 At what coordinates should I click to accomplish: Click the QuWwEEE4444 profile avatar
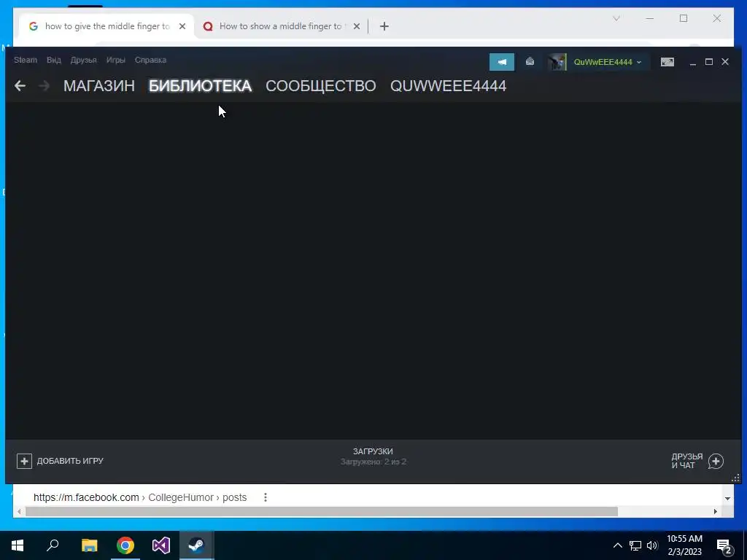point(557,62)
